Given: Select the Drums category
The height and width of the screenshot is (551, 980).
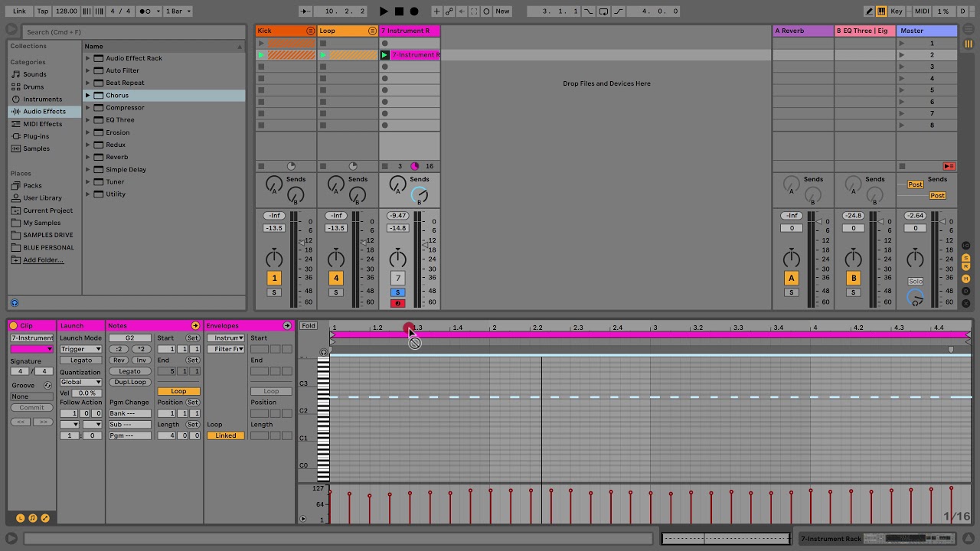Looking at the screenshot, I should (x=34, y=86).
